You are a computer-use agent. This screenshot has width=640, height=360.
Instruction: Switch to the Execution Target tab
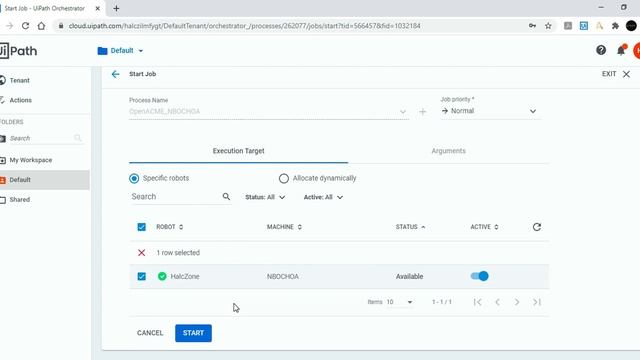tap(238, 151)
